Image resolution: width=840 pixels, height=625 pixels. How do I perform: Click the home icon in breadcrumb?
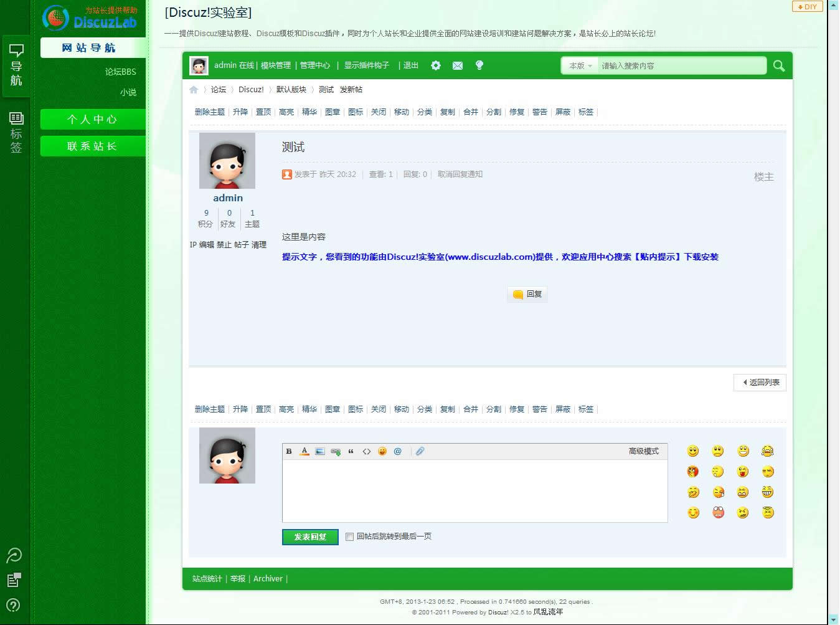[x=194, y=90]
